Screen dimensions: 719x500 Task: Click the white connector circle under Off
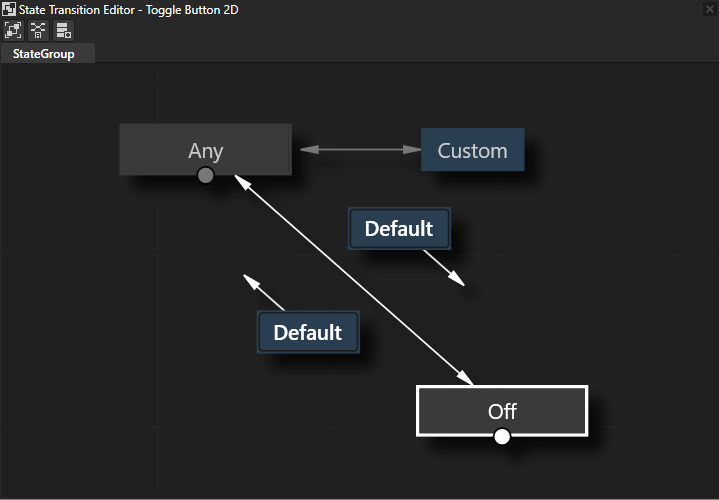point(502,436)
